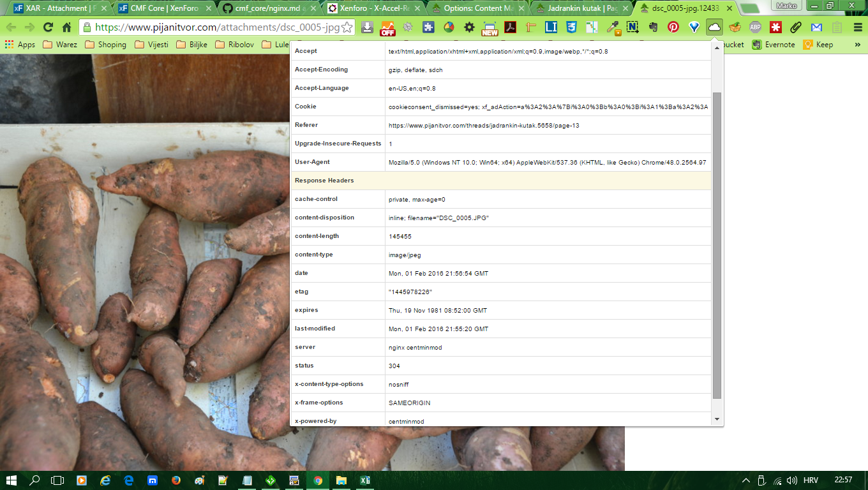
Task: Toggle the cloud headers extension icon
Action: [x=714, y=27]
